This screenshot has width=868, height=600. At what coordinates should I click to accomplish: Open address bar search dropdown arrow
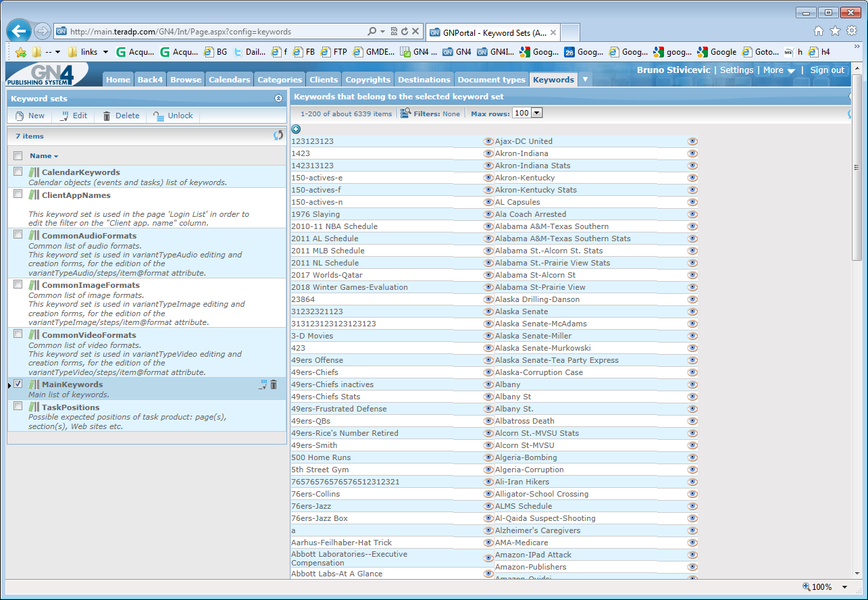click(x=382, y=32)
